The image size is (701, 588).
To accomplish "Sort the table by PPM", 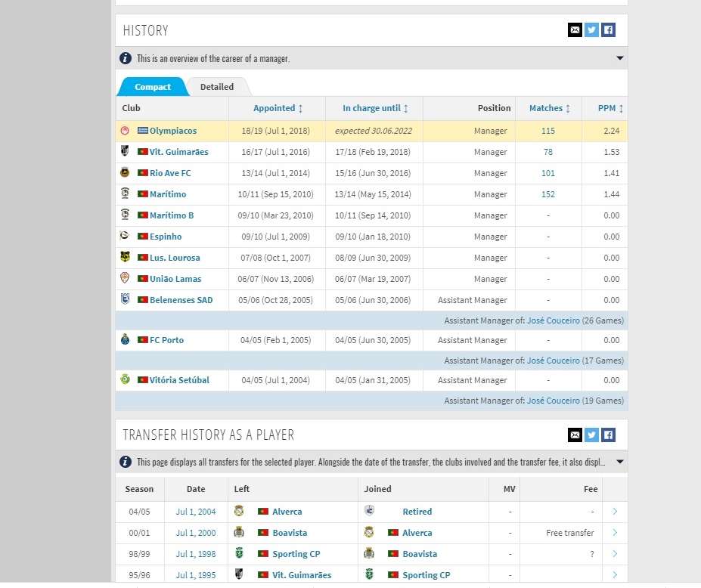I will point(610,108).
